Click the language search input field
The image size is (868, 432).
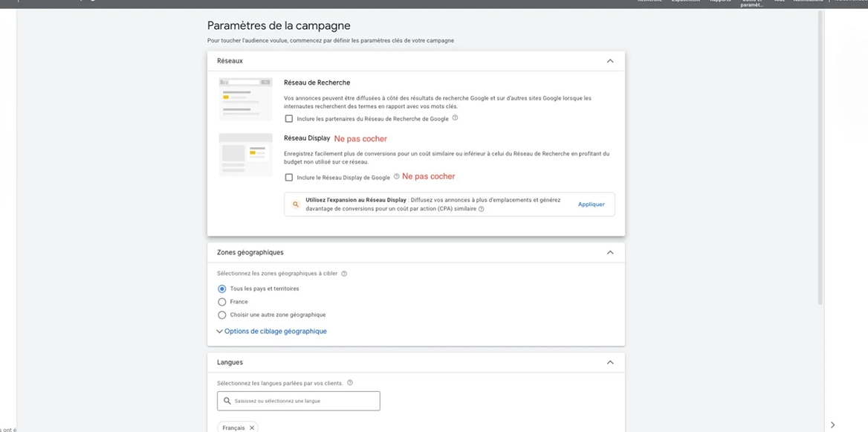click(299, 401)
